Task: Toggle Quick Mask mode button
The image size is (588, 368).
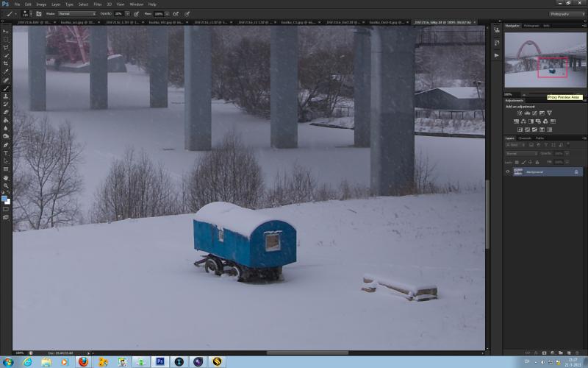Action: click(x=6, y=209)
